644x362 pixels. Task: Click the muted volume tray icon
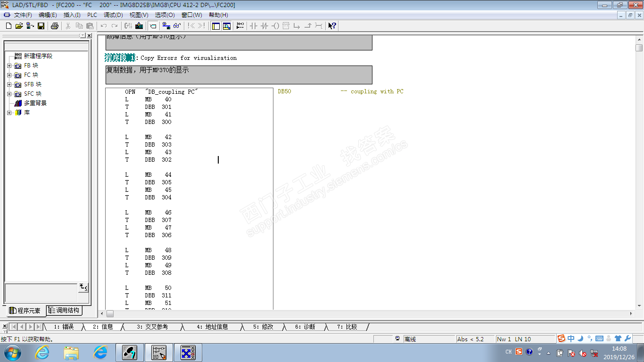click(x=583, y=353)
